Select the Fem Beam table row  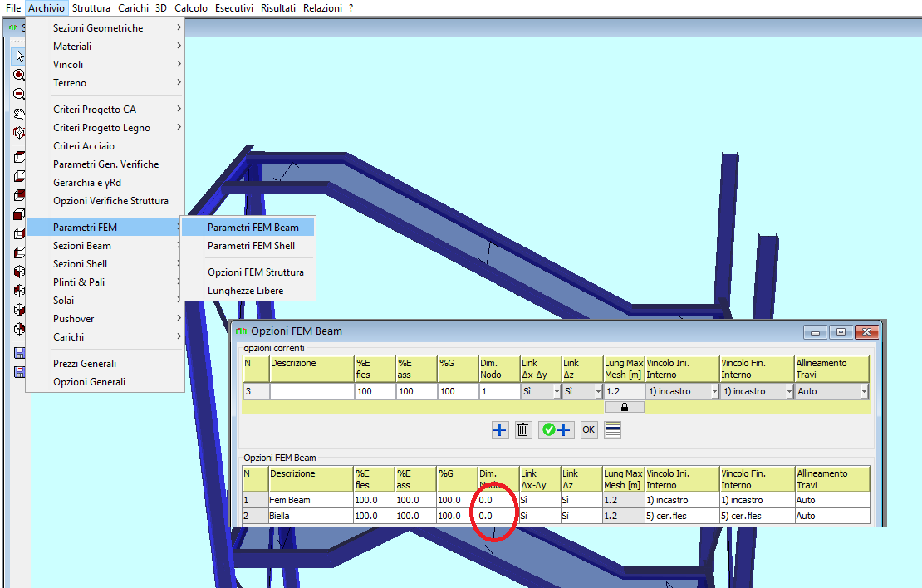coord(556,501)
